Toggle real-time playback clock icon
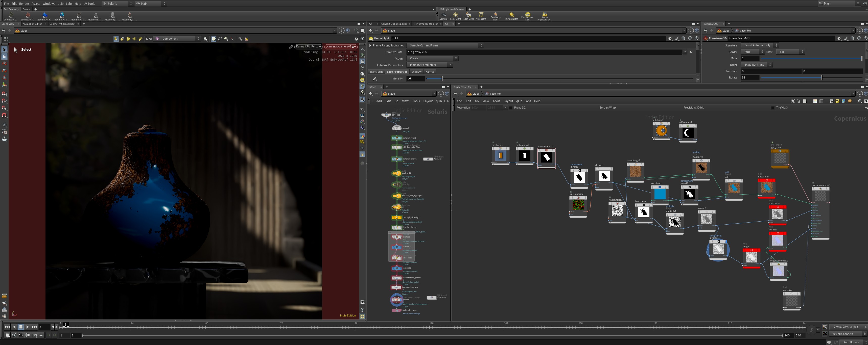 click(x=28, y=335)
